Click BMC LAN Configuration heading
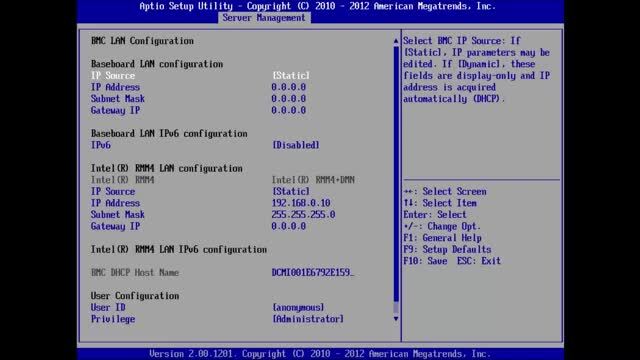This screenshot has width=640, height=360. coord(142,41)
